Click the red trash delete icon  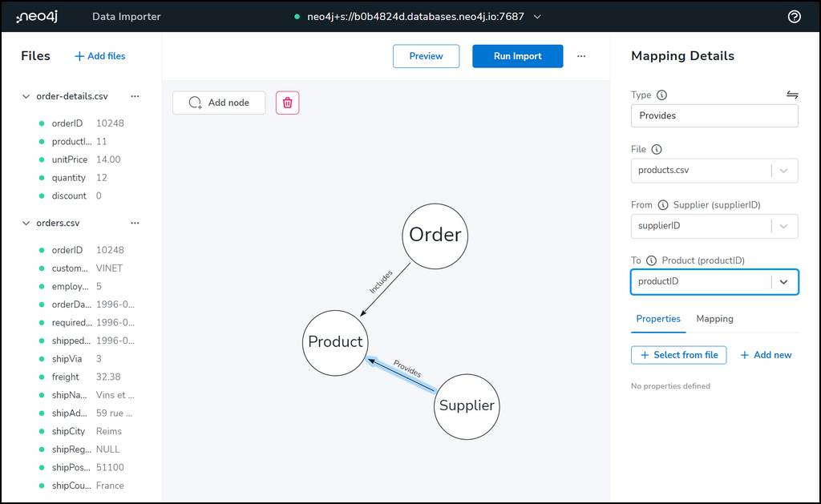click(287, 103)
